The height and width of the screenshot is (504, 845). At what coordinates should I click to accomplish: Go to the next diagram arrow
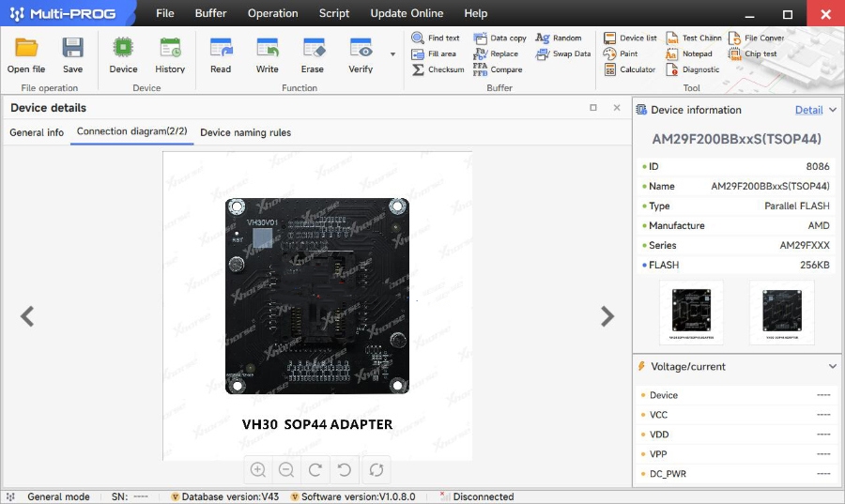[x=607, y=316]
